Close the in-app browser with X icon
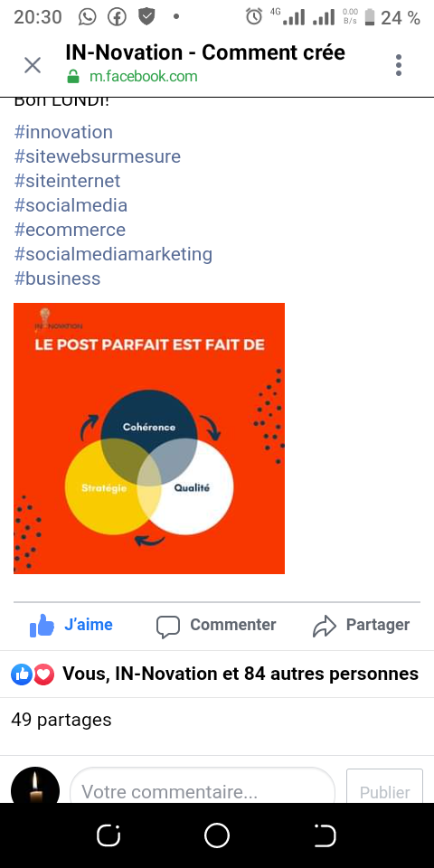Image resolution: width=434 pixels, height=868 pixels. (x=33, y=65)
